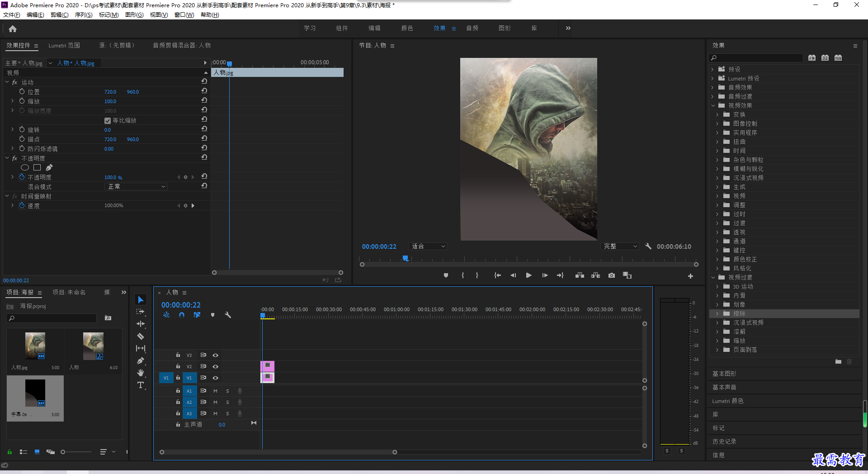The width and height of the screenshot is (868, 474).
Task: Play the program monitor
Action: [x=528, y=275]
